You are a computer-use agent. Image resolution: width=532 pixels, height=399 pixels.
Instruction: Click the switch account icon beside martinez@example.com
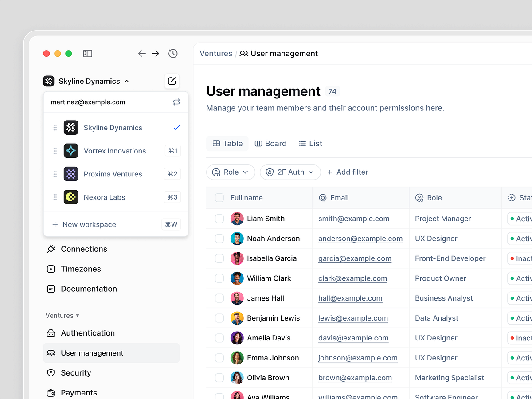(176, 102)
